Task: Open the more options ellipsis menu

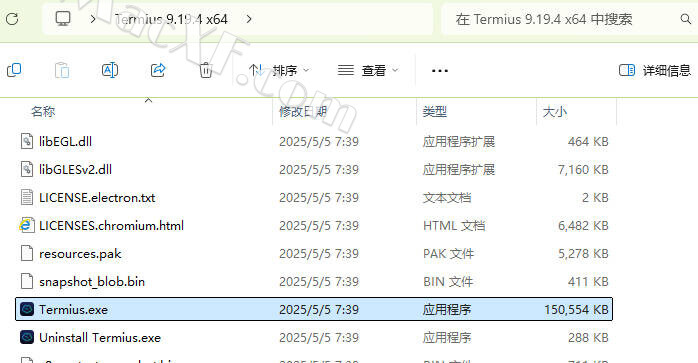Action: point(440,70)
